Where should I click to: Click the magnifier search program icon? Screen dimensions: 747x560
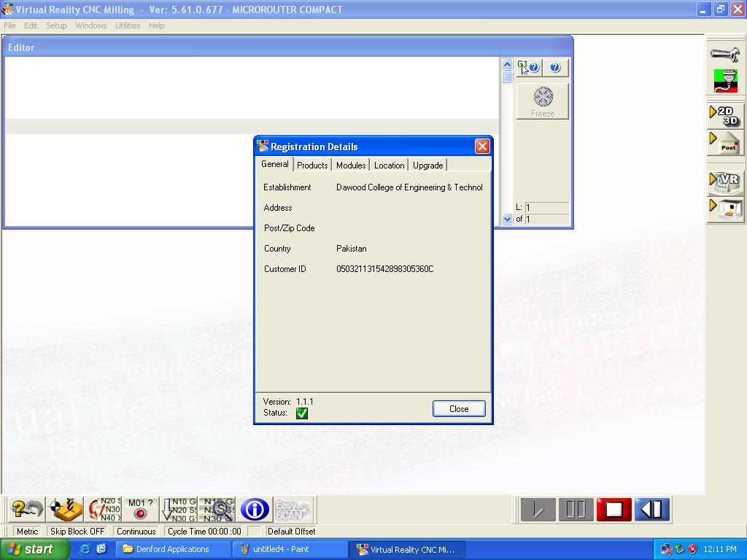(217, 510)
